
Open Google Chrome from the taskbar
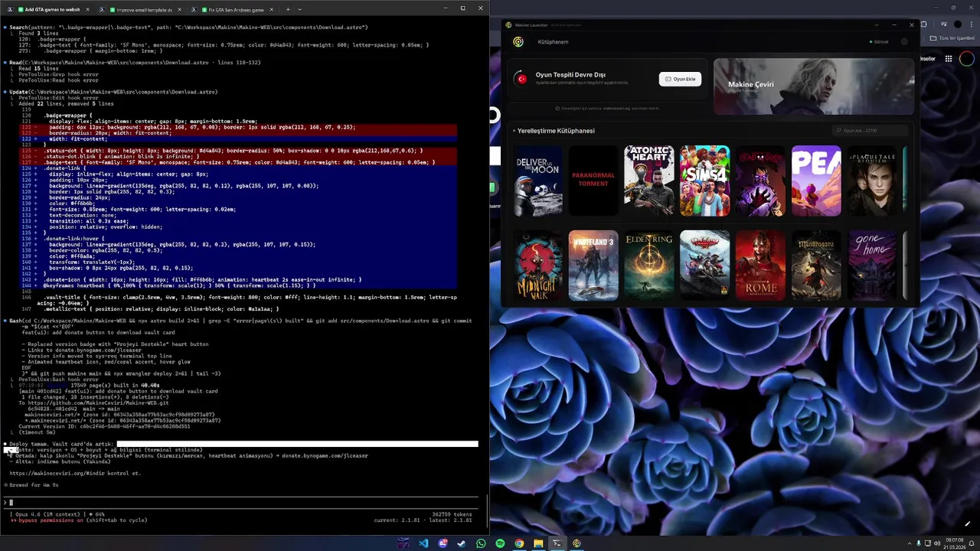click(519, 543)
